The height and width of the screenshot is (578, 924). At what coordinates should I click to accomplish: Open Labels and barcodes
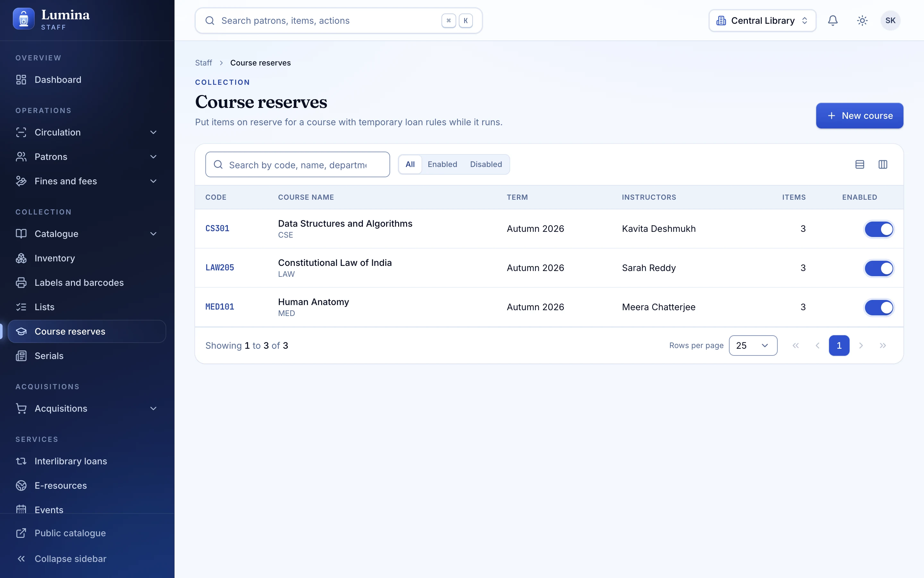(x=87, y=283)
